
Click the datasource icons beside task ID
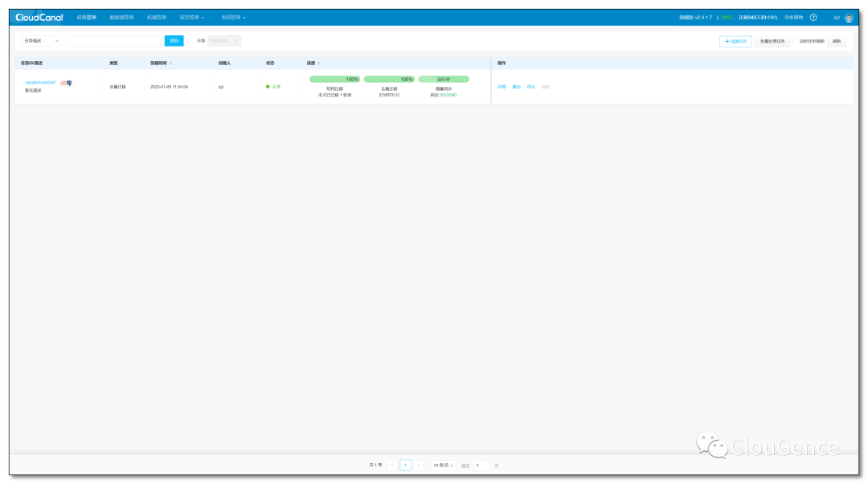point(66,83)
